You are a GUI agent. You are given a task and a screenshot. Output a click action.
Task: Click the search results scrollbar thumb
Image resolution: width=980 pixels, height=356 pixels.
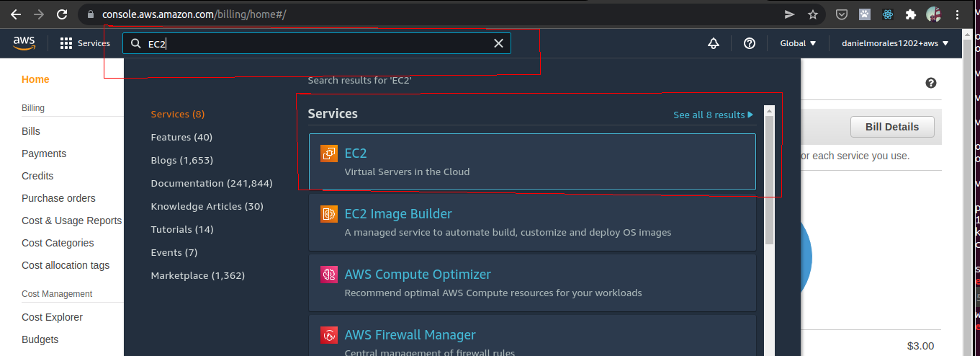point(769,180)
